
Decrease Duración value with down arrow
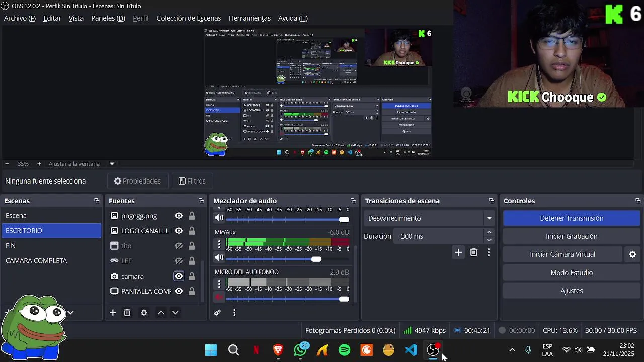tap(489, 240)
